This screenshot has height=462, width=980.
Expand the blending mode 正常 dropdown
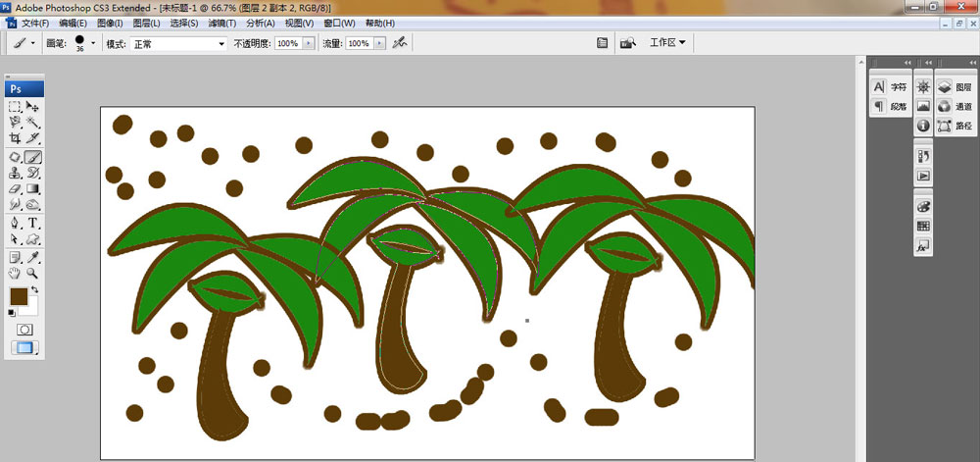coord(221,44)
